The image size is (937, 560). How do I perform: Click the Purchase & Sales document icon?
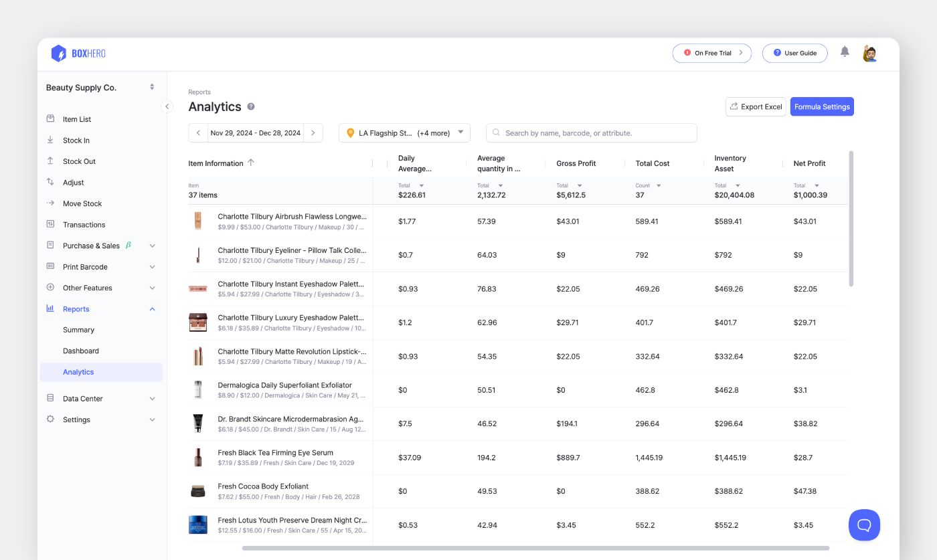pyautogui.click(x=50, y=245)
